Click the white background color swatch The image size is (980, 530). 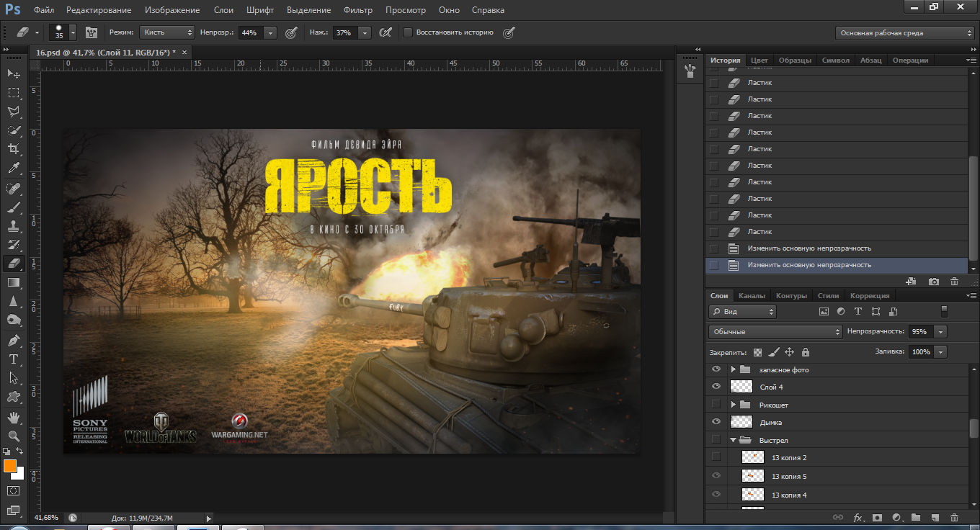pyautogui.click(x=20, y=475)
